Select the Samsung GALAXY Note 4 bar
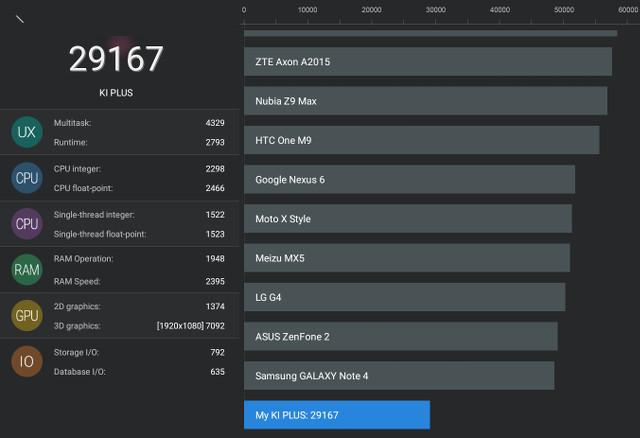This screenshot has width=640, height=438. pyautogui.click(x=399, y=376)
